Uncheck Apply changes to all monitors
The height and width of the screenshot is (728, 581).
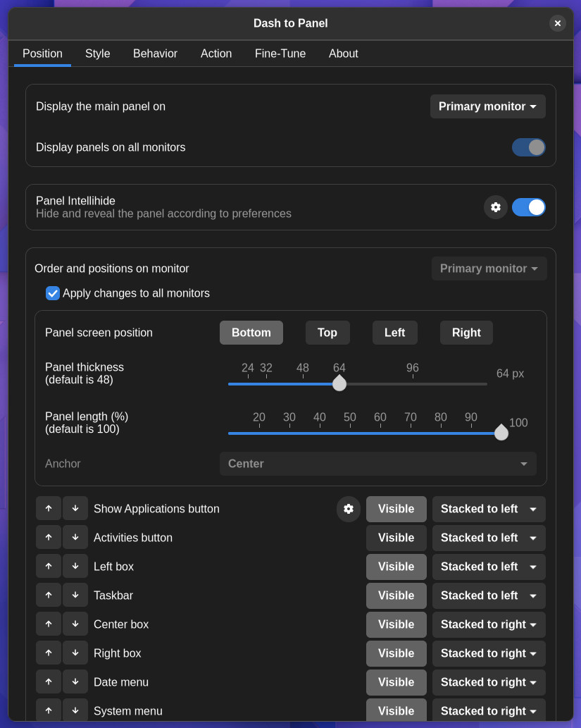pos(53,293)
